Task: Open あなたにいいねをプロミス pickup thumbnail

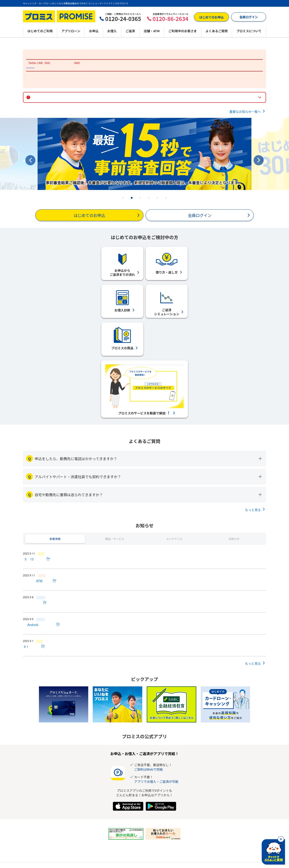Action: (117, 704)
